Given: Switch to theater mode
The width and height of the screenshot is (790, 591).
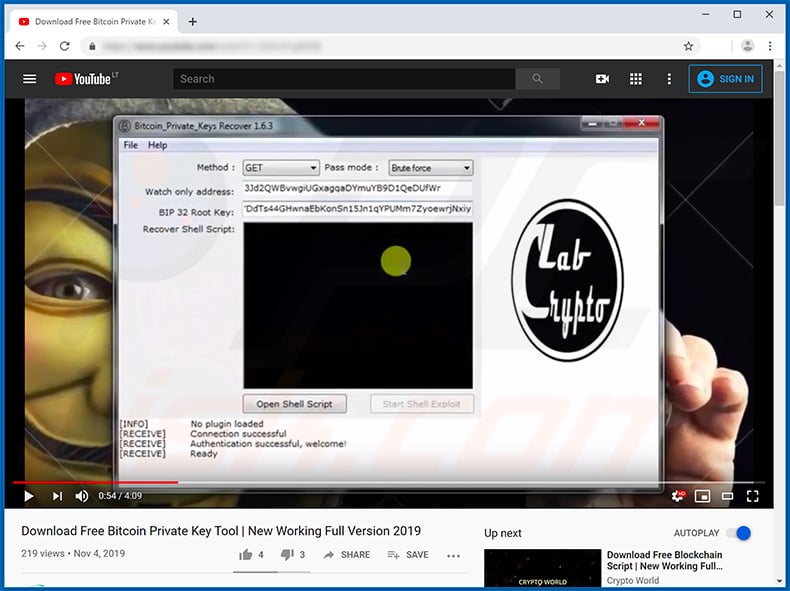Looking at the screenshot, I should pos(727,496).
